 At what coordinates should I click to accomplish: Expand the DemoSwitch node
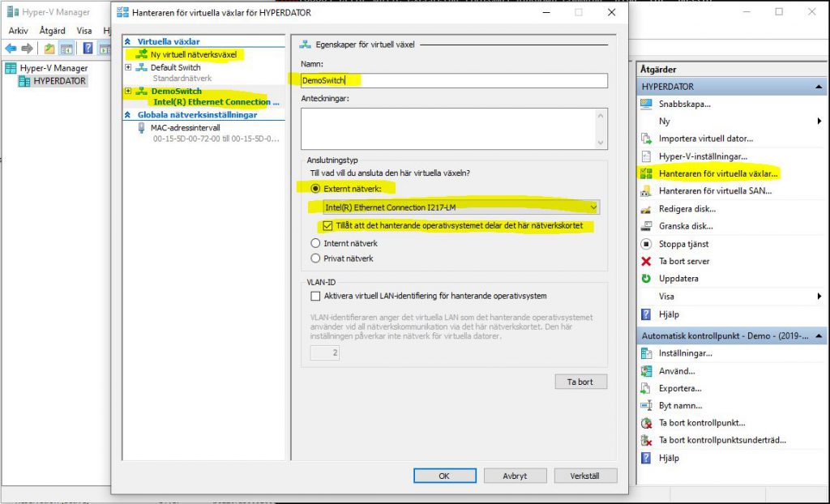(x=128, y=91)
